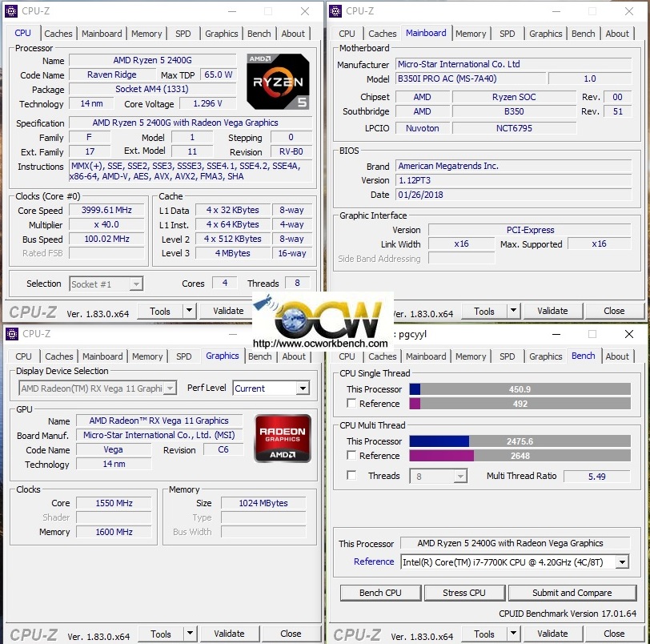The image size is (650, 644).
Task: Click the Stress CPU button
Action: coord(464,593)
